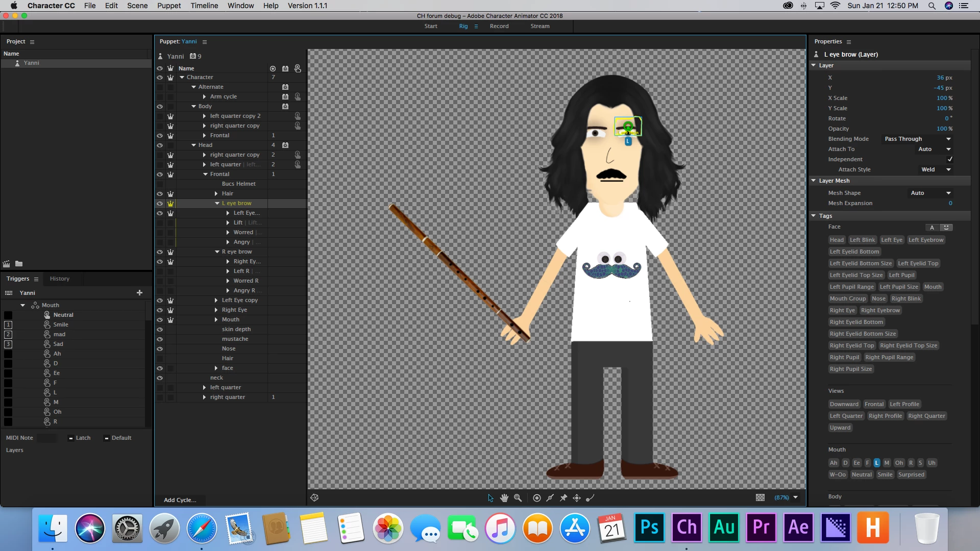Switch to the Record workspace tab
The image size is (980, 551).
pos(499,26)
